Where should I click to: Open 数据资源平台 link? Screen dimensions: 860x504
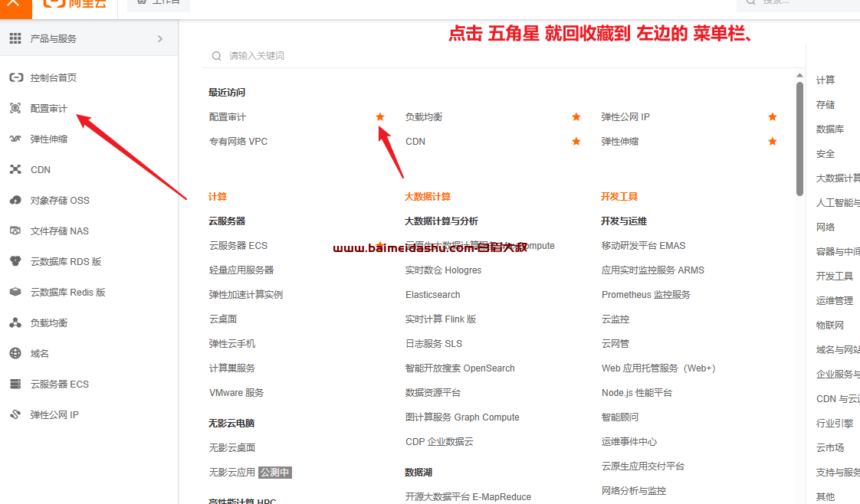pos(433,393)
